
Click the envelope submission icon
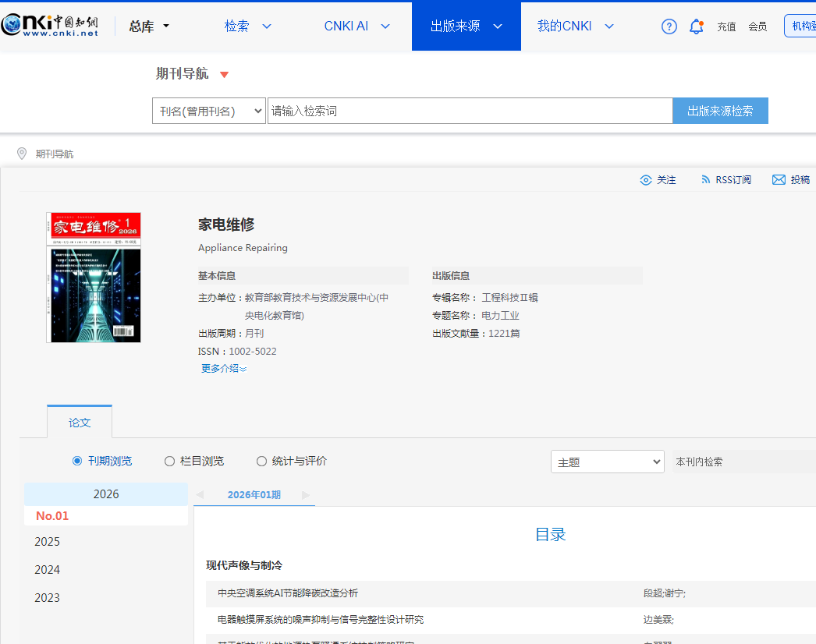[779, 180]
